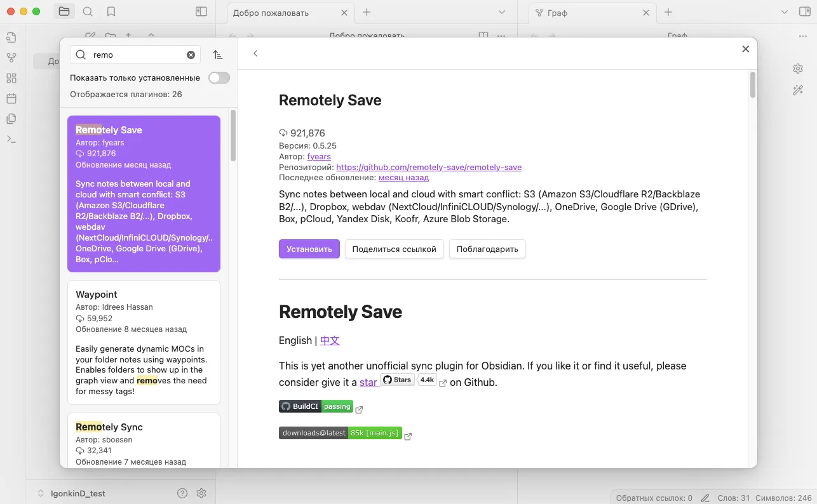Expand tab list dropdown of first pane
The width and height of the screenshot is (817, 504).
pyautogui.click(x=502, y=12)
